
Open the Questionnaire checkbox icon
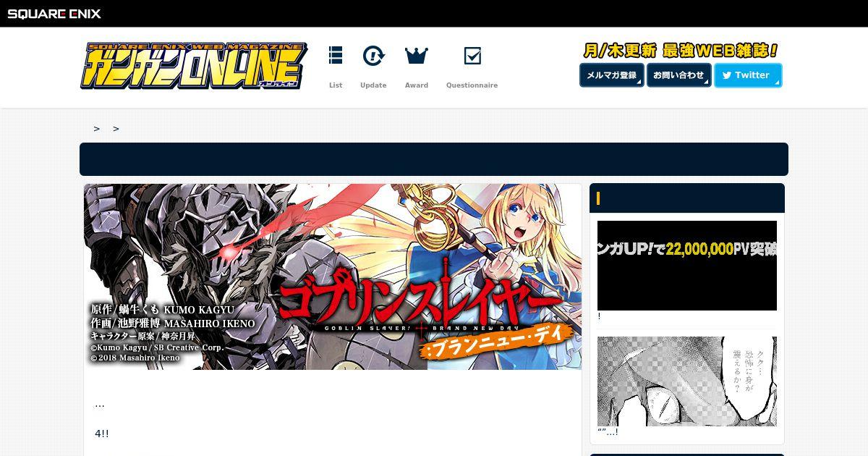(x=472, y=56)
